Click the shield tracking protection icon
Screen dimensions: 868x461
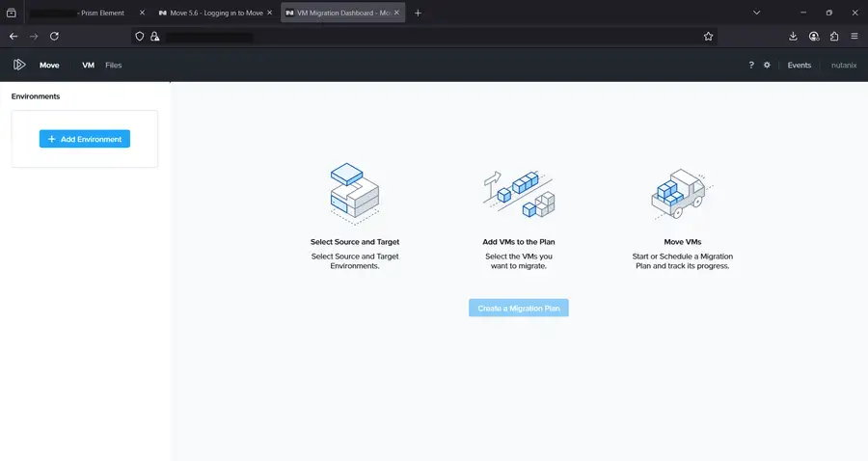(x=140, y=36)
